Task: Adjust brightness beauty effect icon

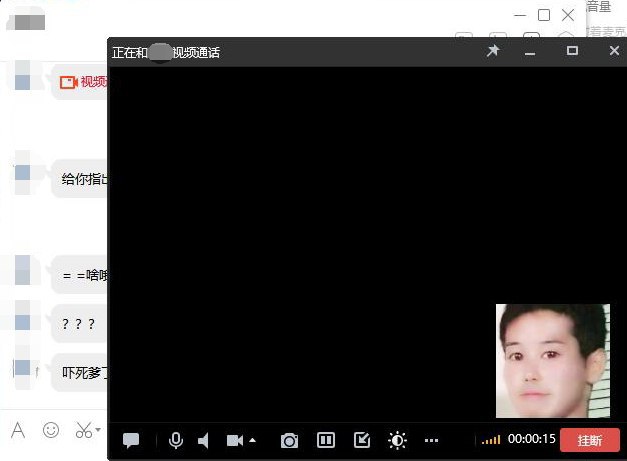Action: (x=397, y=440)
